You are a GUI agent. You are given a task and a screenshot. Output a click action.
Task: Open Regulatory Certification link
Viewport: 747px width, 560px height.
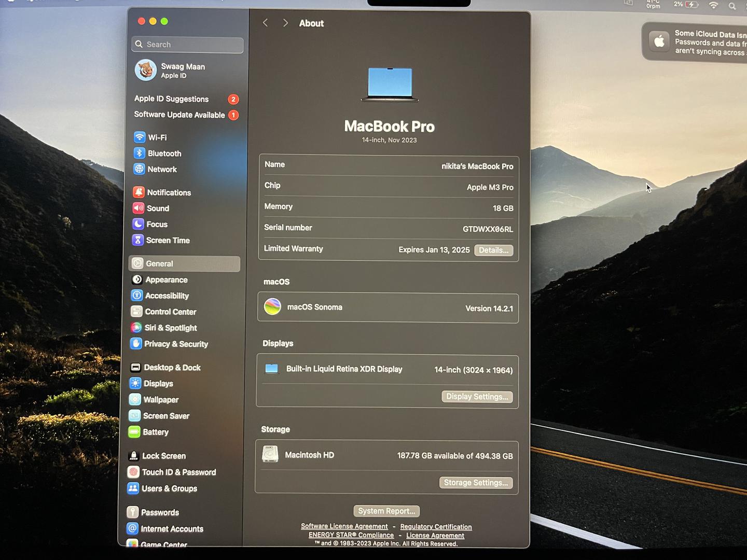[x=436, y=527]
